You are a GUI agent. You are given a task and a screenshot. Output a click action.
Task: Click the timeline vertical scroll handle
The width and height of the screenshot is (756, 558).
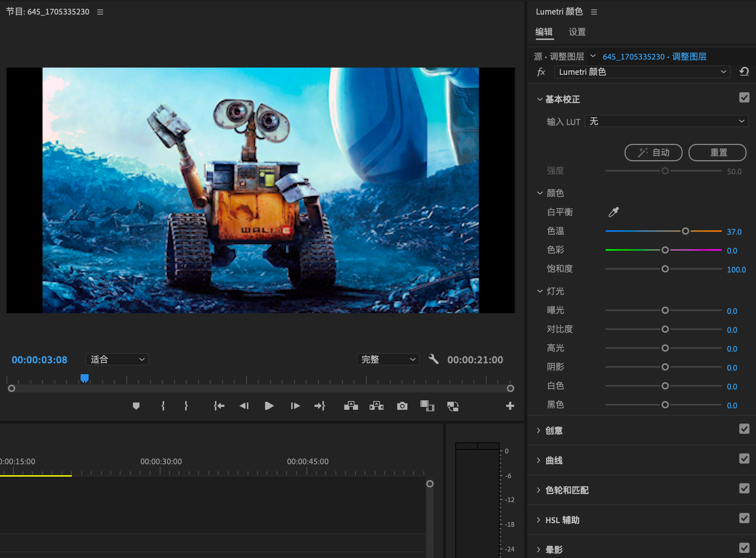click(x=430, y=484)
